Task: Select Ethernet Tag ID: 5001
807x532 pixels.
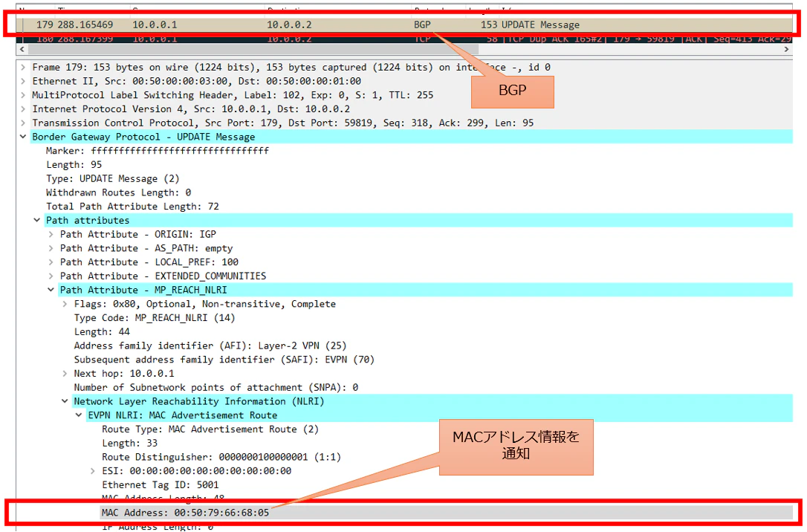Action: click(160, 484)
